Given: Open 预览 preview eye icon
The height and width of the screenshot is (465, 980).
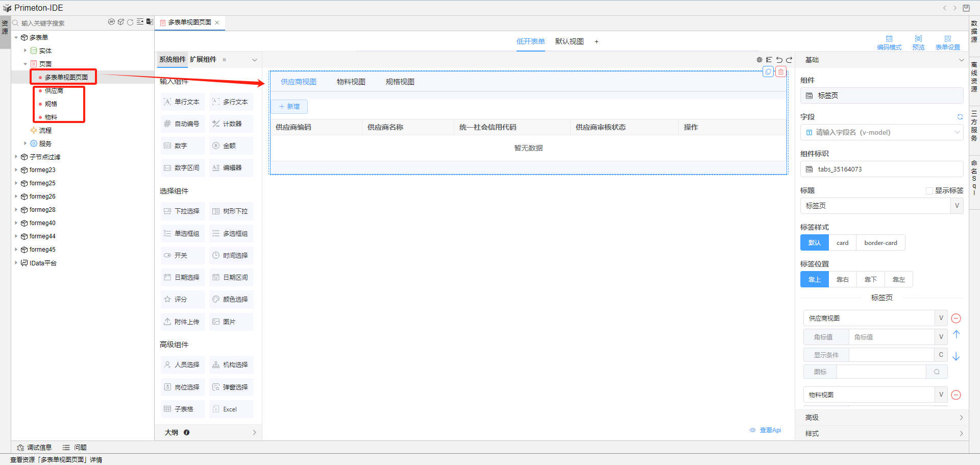Looking at the screenshot, I should (918, 42).
